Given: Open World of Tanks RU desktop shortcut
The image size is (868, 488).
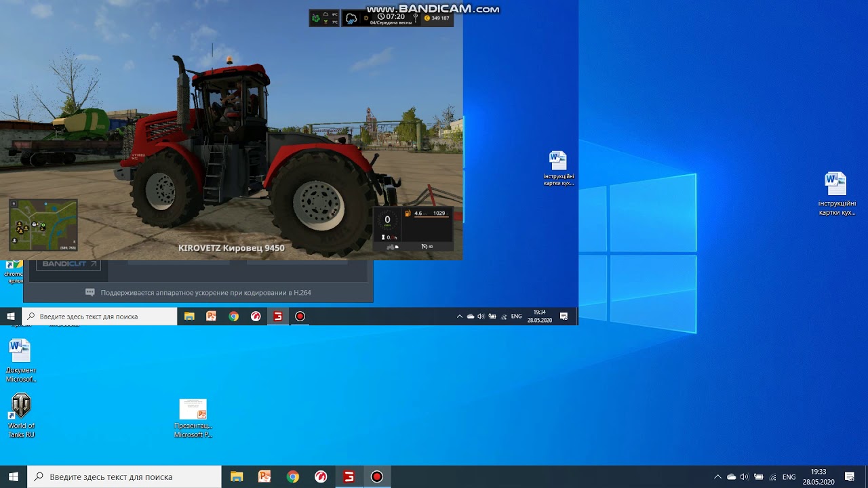Looking at the screenshot, I should (x=21, y=416).
